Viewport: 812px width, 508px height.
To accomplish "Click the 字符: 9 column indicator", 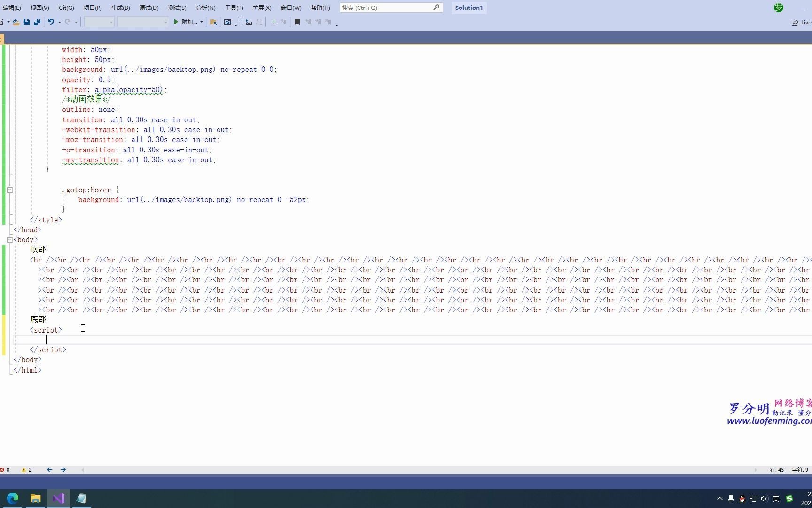I will [800, 470].
